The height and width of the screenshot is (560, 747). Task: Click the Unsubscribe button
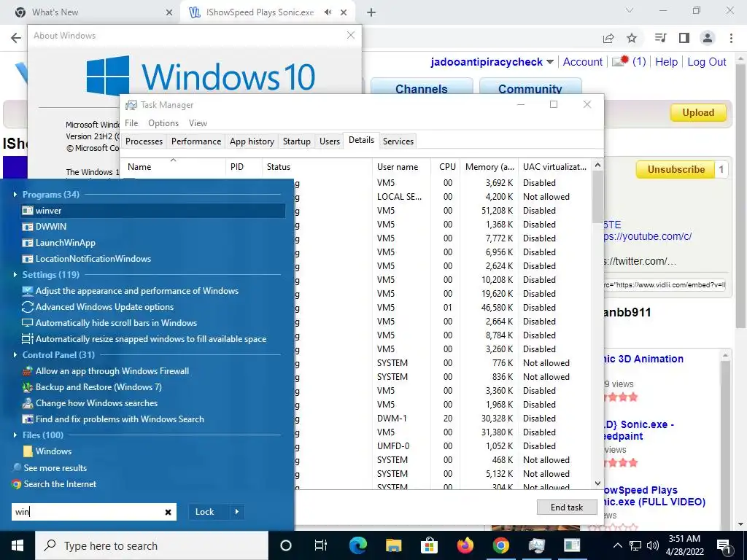coord(676,169)
